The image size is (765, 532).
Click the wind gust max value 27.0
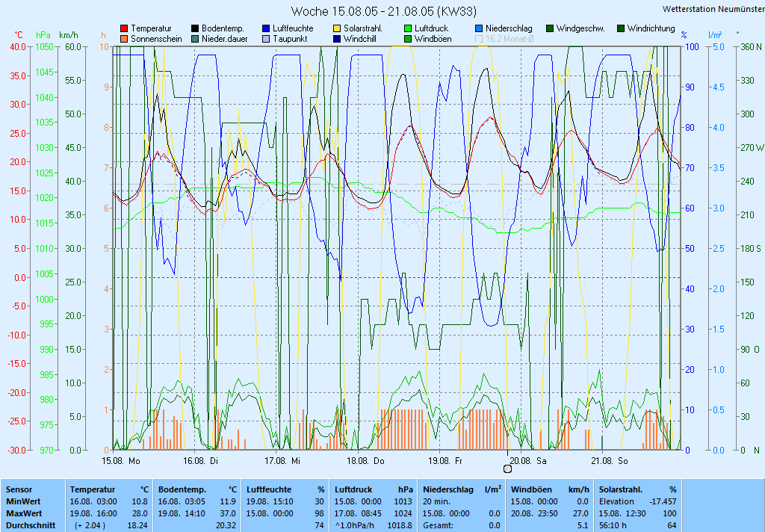[x=580, y=513]
